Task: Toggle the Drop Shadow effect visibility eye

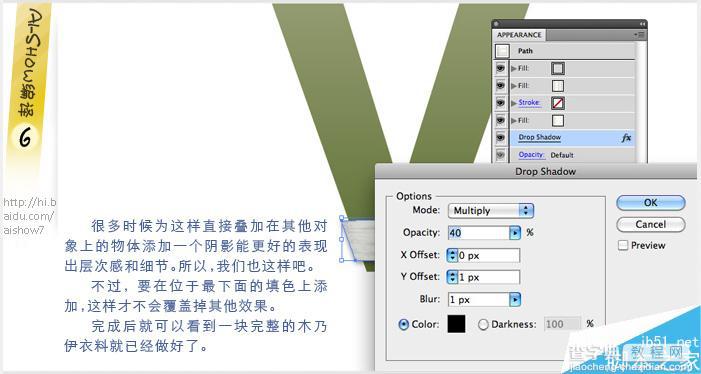Action: 500,138
